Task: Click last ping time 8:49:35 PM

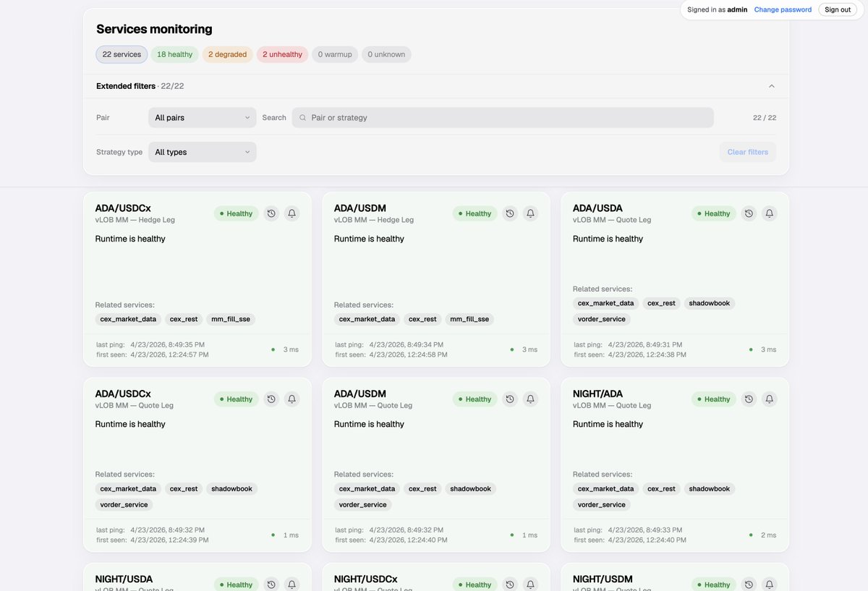Action: (x=168, y=345)
